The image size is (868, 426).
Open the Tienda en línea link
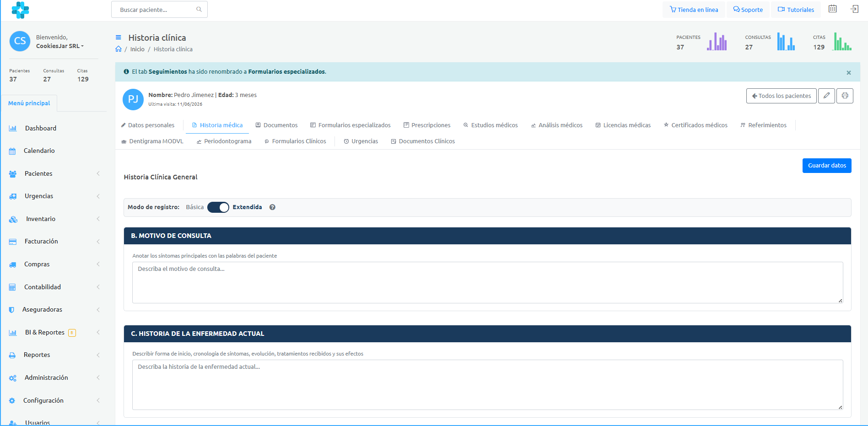click(x=694, y=10)
